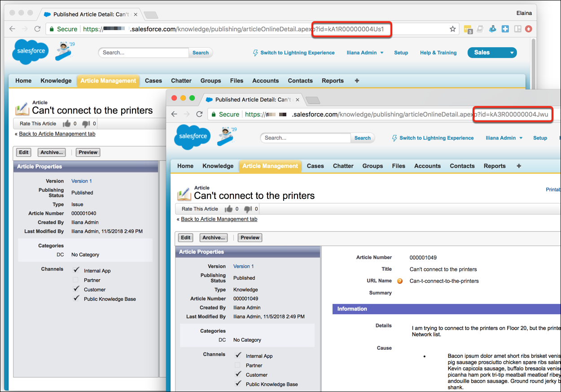Screen dimensions: 561x392
Task: Click article number 000001049 value
Action: click(x=423, y=258)
